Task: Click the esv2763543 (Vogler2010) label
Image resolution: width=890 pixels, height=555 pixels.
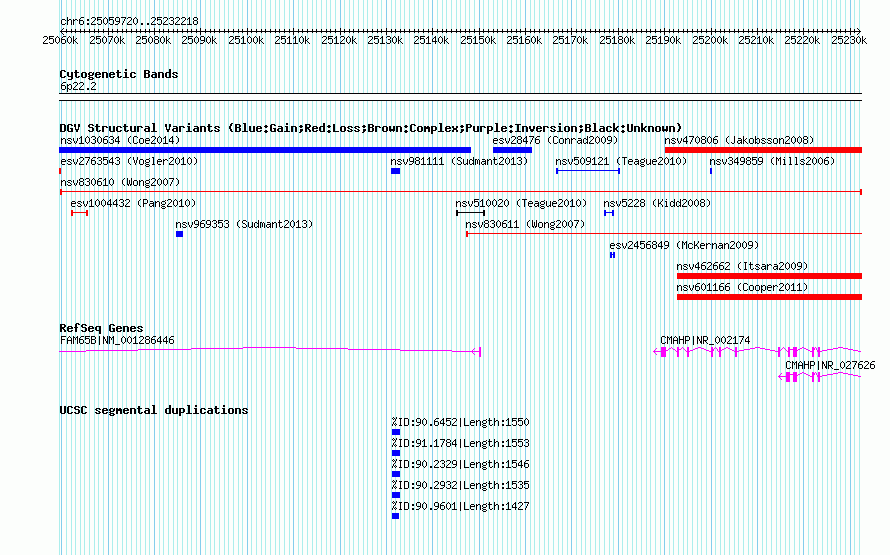Action: 129,161
